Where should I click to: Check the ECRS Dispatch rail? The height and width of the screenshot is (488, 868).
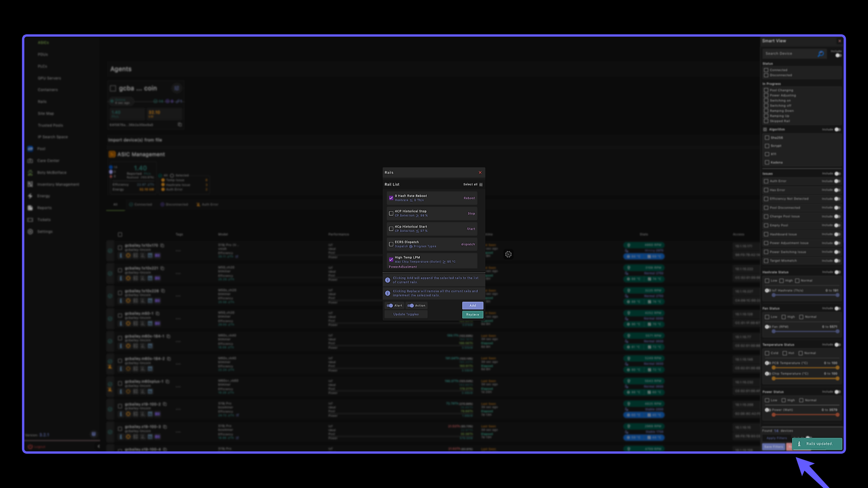(391, 244)
